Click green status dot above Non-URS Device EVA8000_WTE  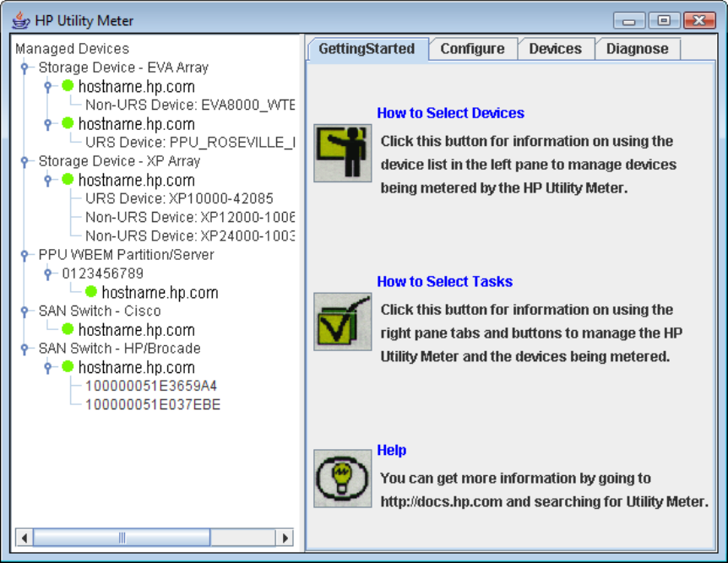pos(68,86)
